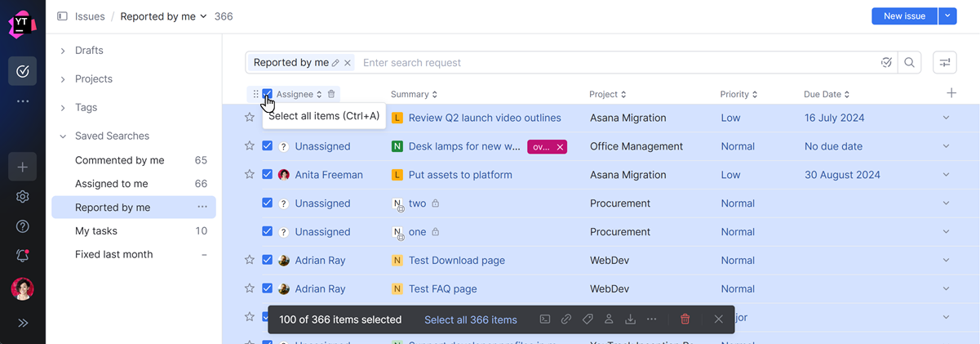The width and height of the screenshot is (980, 344).
Task: Click the Select all 366 items link
Action: pyautogui.click(x=471, y=319)
